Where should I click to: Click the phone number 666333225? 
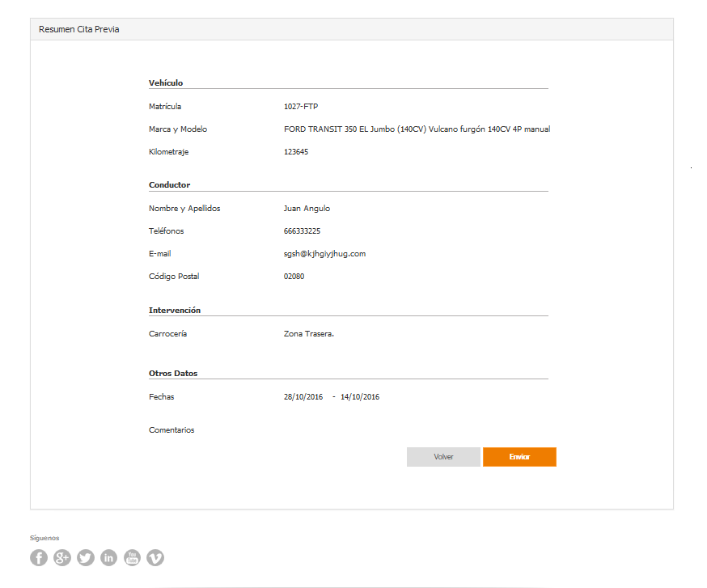point(302,231)
